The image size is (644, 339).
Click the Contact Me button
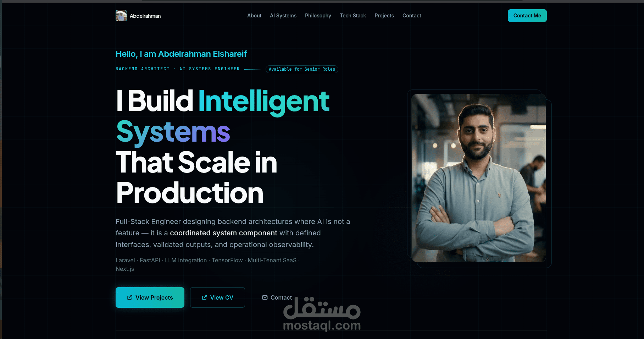coord(527,16)
